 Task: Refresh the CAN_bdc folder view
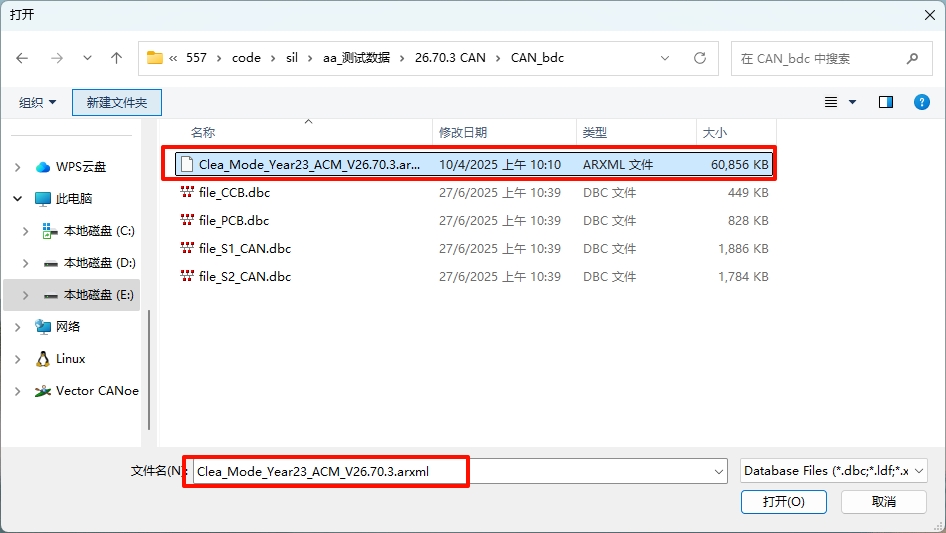700,58
